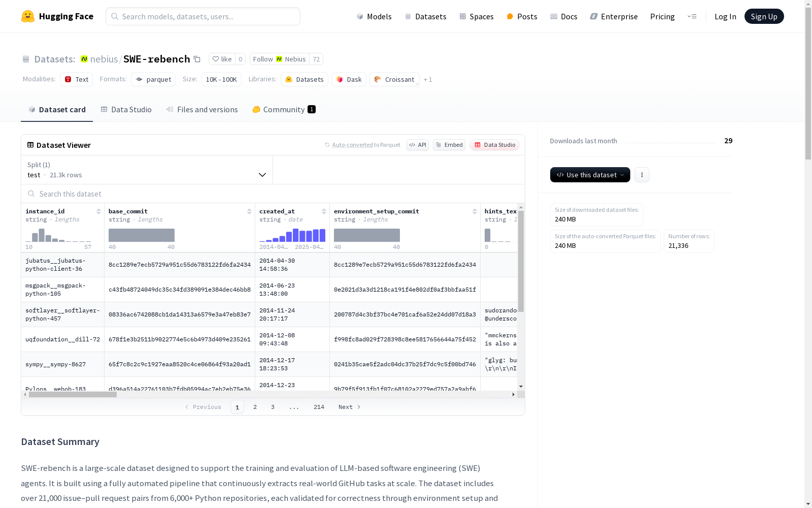Focus the Search models, datasets, users field
The height and width of the screenshot is (508, 812).
pos(203,16)
